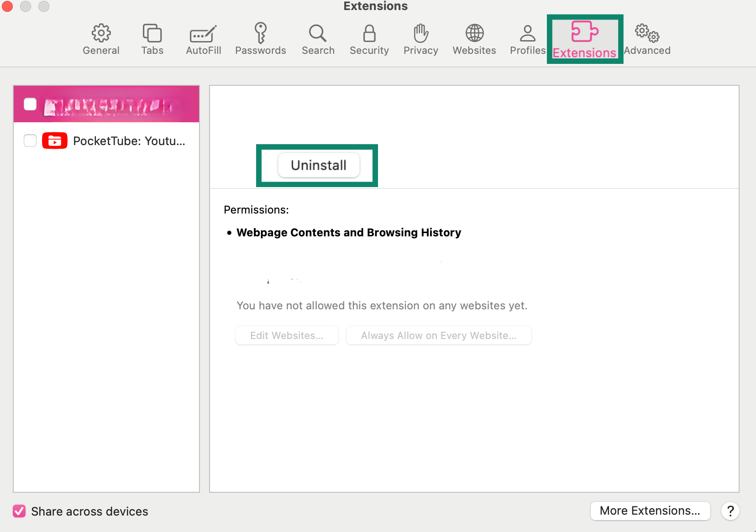Select the PocketTube extension in the sidebar

[x=130, y=141]
